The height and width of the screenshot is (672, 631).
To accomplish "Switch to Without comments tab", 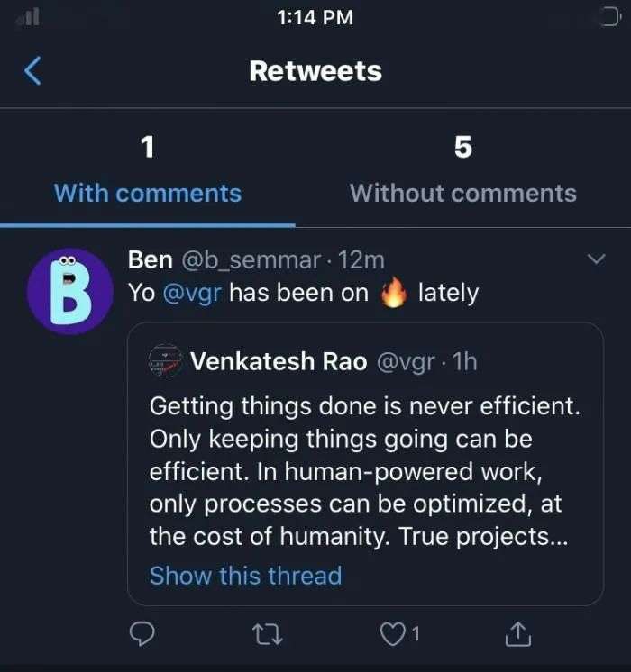I will [x=463, y=193].
